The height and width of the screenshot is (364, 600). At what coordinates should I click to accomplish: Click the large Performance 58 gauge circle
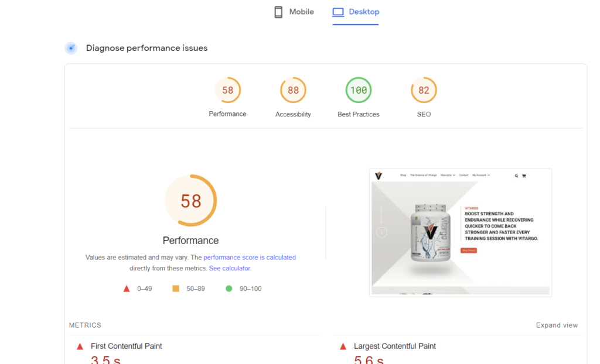(191, 201)
